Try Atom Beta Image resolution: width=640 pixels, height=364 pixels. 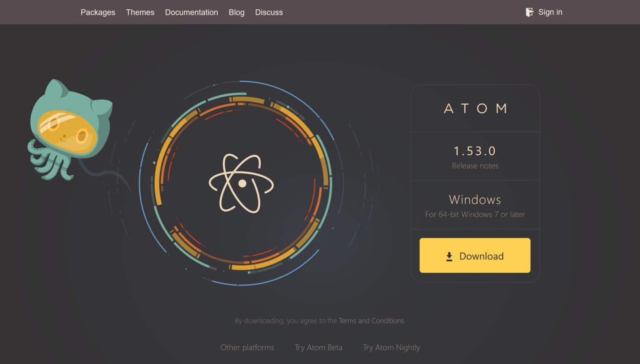coord(318,347)
